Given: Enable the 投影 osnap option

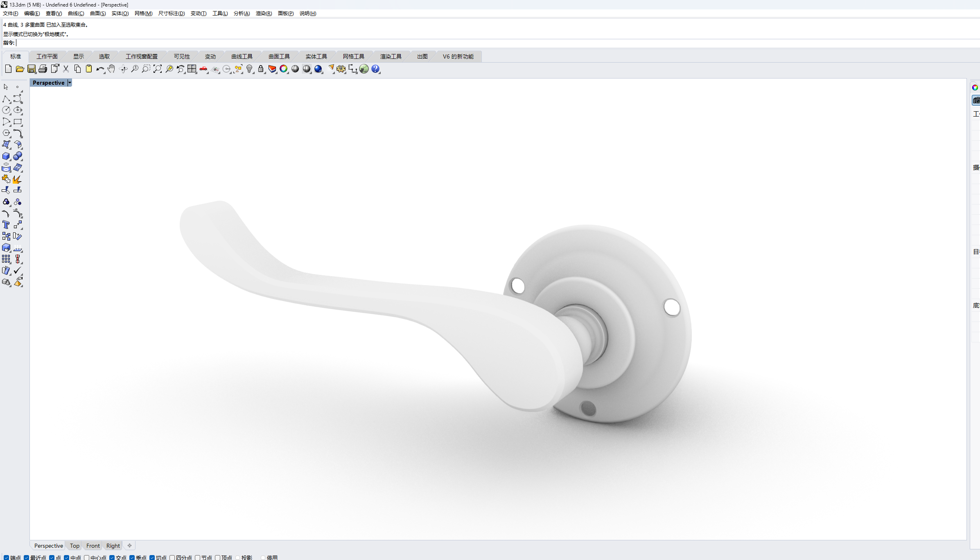Looking at the screenshot, I should click(237, 557).
